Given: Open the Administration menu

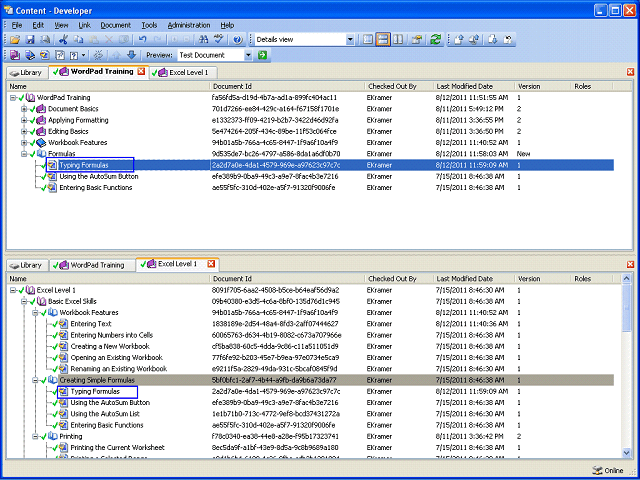Looking at the screenshot, I should point(189,25).
